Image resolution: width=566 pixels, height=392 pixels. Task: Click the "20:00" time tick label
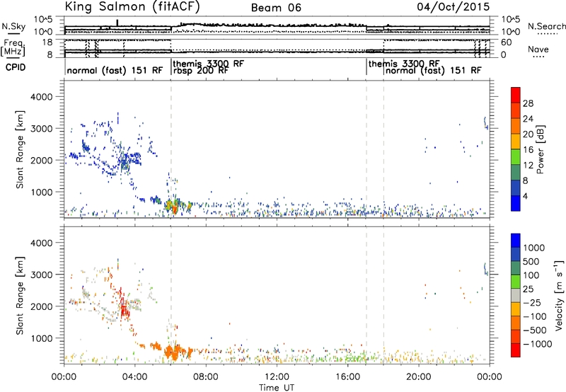419,377
